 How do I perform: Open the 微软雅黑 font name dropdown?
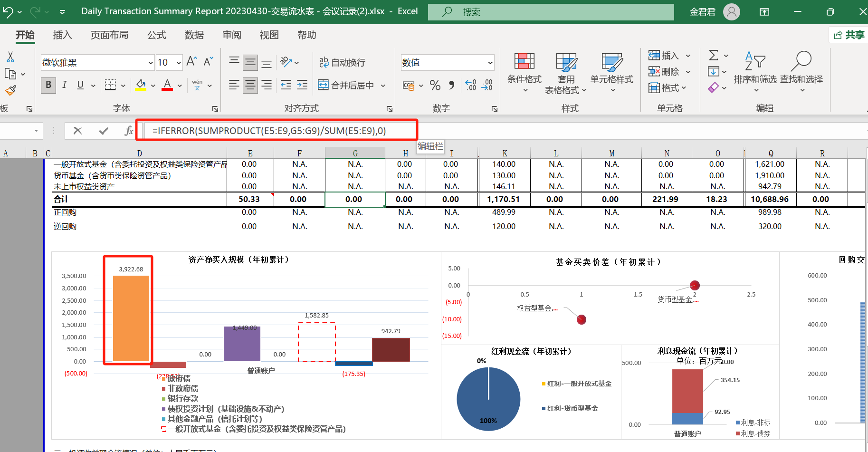tap(151, 63)
